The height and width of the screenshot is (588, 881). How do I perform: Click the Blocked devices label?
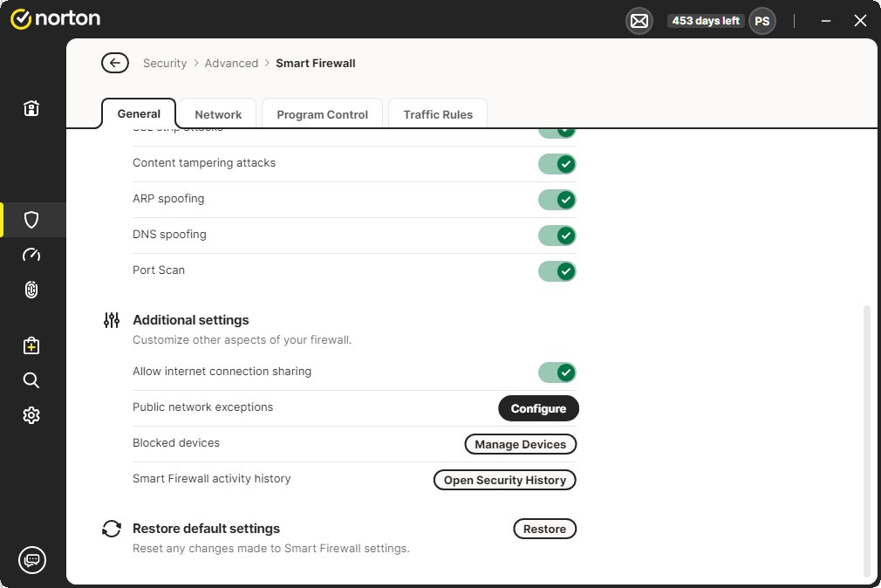pyautogui.click(x=176, y=443)
